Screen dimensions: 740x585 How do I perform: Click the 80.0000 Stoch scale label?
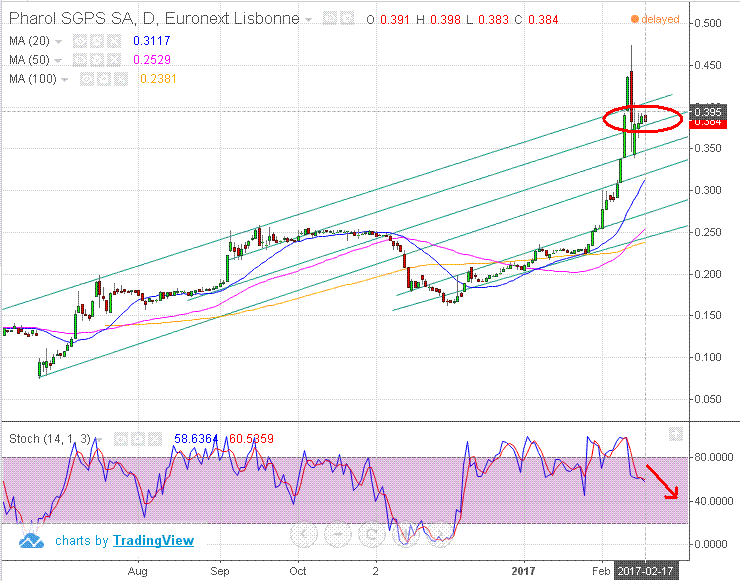pos(713,457)
